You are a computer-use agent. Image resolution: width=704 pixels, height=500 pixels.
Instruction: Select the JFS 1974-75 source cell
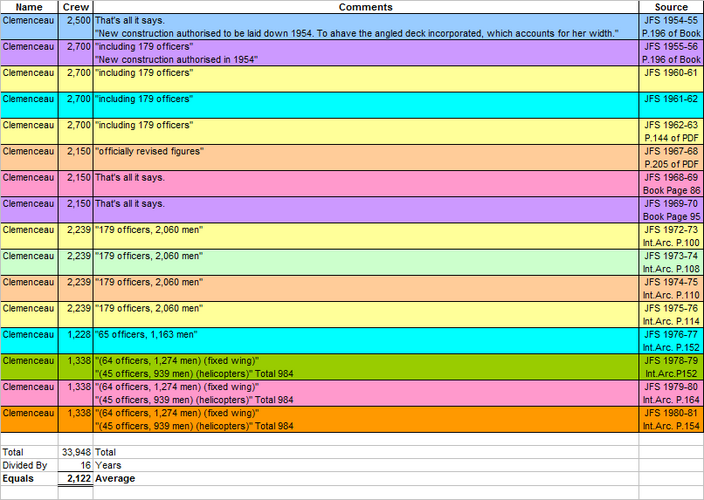click(671, 288)
